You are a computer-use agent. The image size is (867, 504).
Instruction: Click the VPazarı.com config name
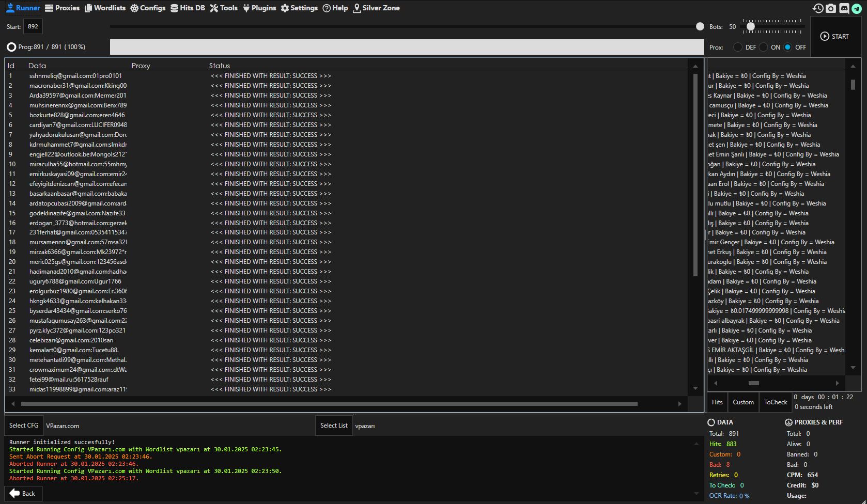pyautogui.click(x=63, y=426)
